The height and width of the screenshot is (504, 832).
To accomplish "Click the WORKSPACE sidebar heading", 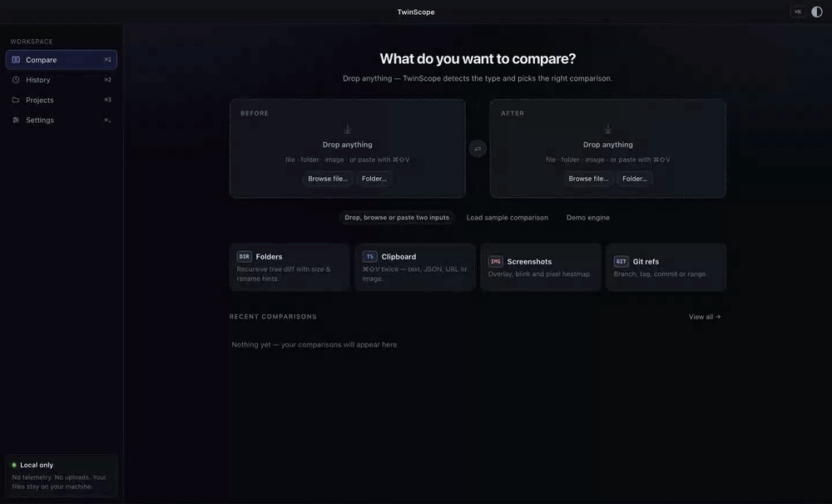I will click(x=32, y=42).
